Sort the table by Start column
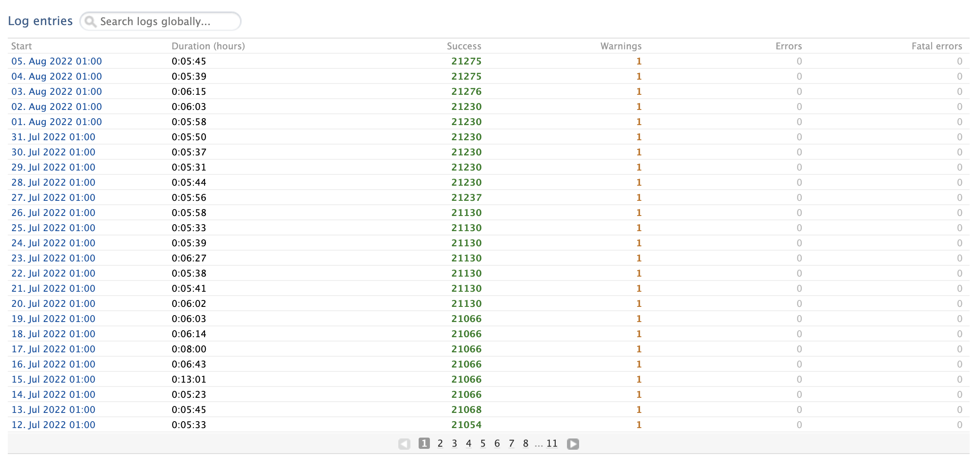This screenshot has width=980, height=464. coord(22,46)
